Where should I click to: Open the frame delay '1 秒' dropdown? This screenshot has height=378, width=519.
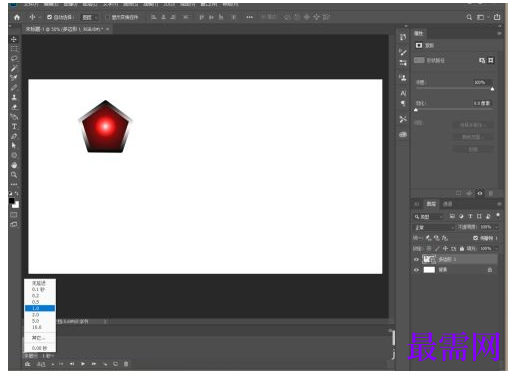48,356
